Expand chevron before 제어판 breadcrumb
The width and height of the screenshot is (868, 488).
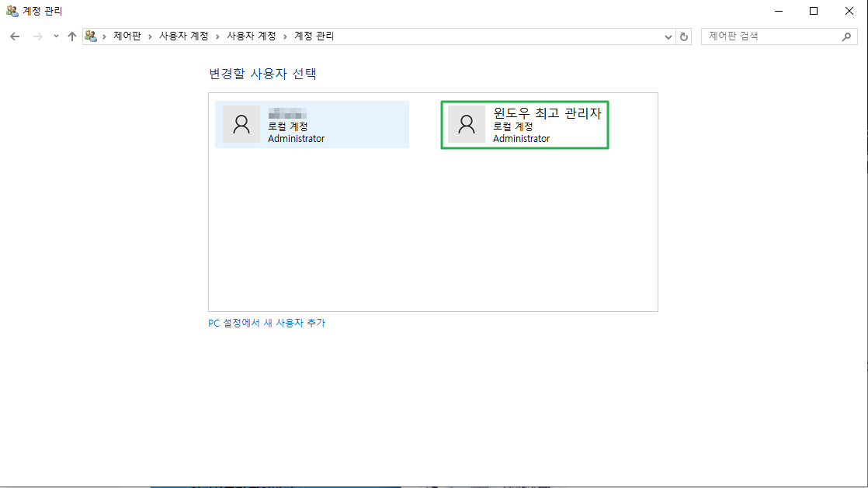click(x=104, y=36)
